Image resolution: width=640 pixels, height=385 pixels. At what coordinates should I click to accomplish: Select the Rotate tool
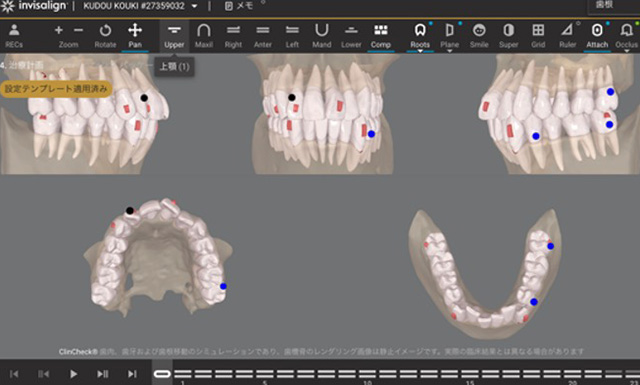(x=105, y=36)
